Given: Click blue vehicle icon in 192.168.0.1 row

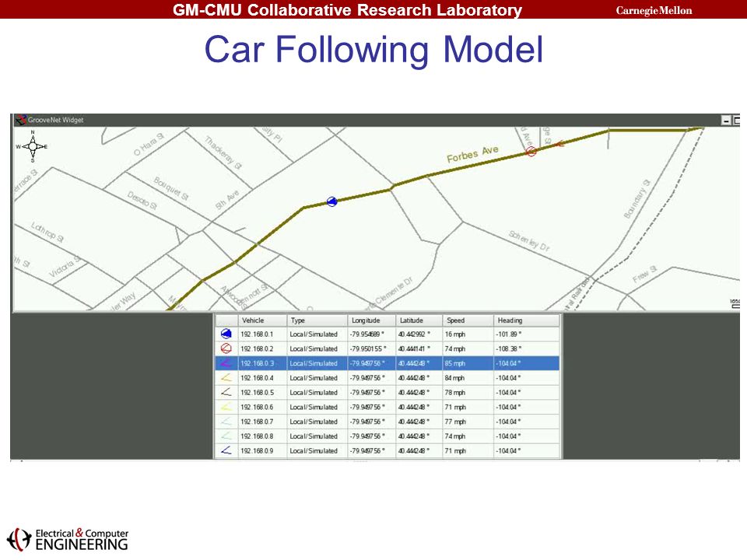Looking at the screenshot, I should (226, 334).
